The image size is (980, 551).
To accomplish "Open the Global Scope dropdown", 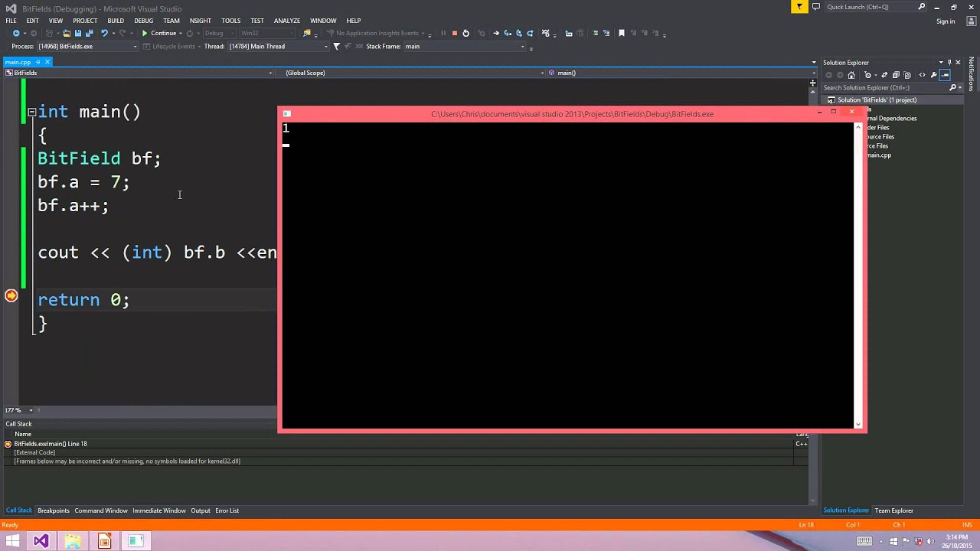I will [413, 73].
